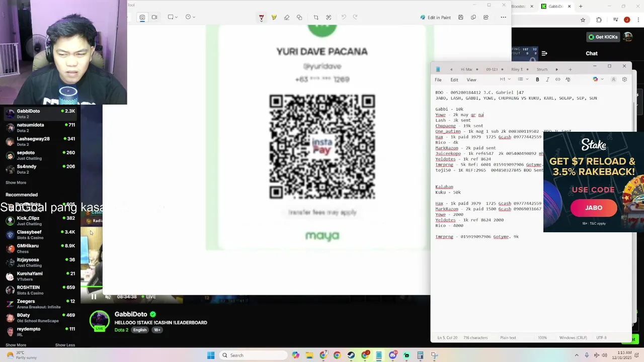The width and height of the screenshot is (644, 362).
Task: Open the GabbiDoto channel in sidebar
Action: click(x=40, y=114)
